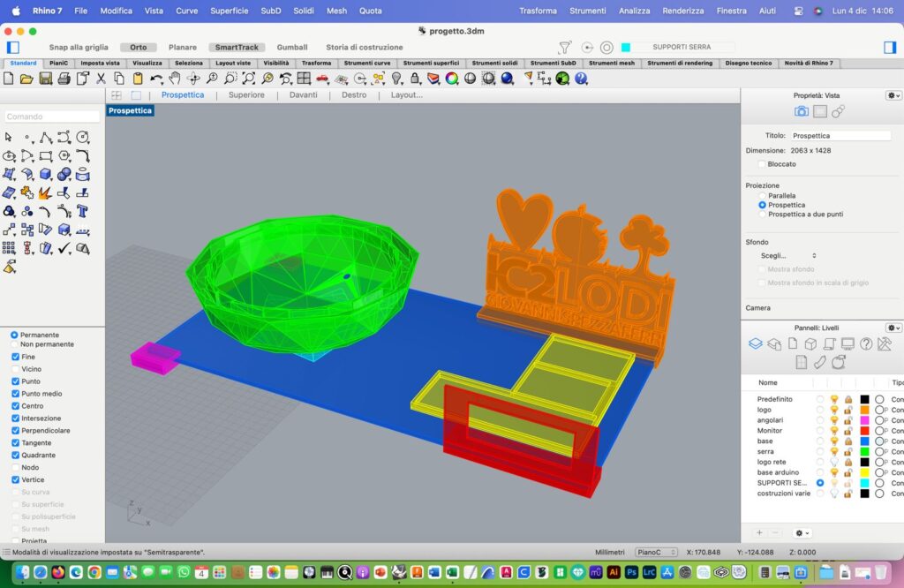This screenshot has width=904, height=588.
Task: Toggle the Gumball button
Action: 292,47
